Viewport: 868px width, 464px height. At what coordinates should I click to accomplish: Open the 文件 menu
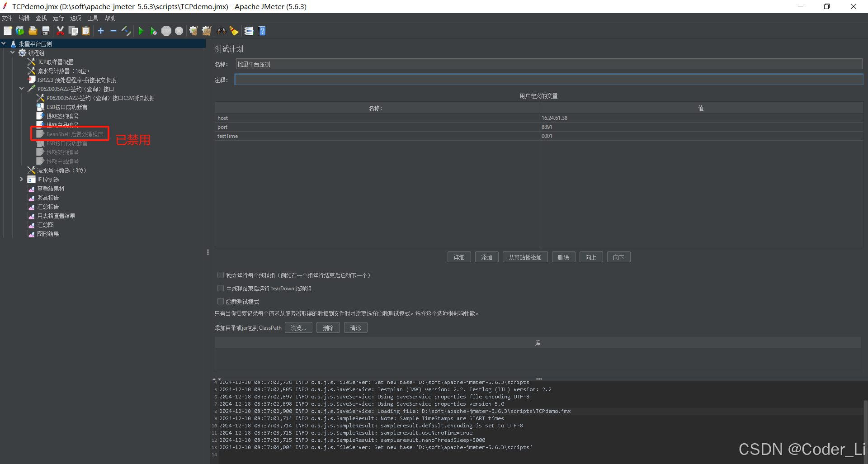pos(7,18)
